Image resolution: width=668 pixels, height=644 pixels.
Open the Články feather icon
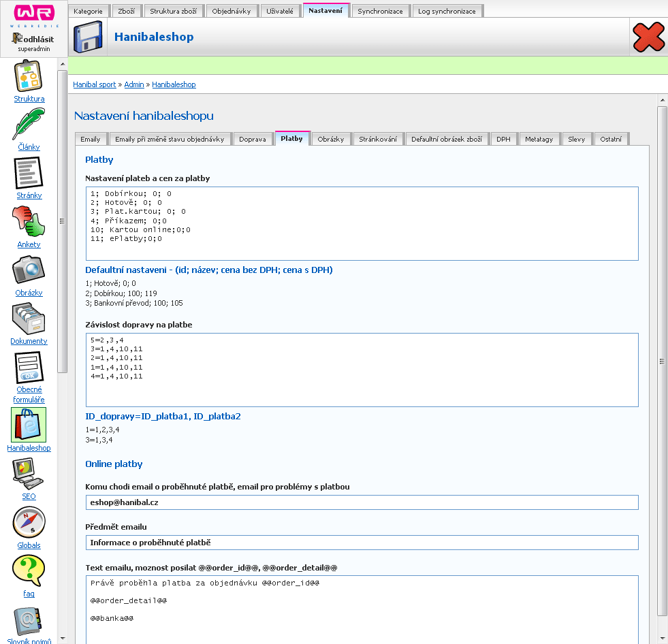[29, 125]
